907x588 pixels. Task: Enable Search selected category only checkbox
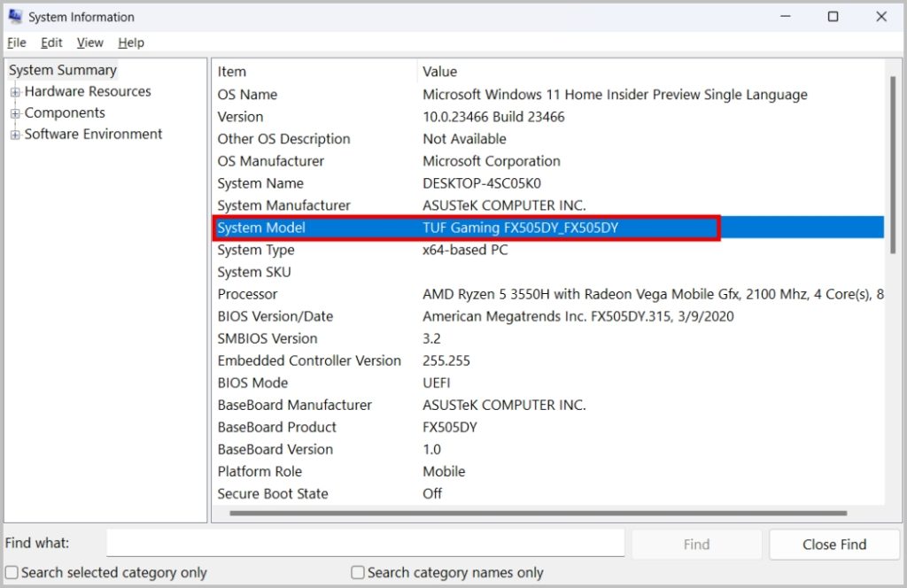pos(12,573)
